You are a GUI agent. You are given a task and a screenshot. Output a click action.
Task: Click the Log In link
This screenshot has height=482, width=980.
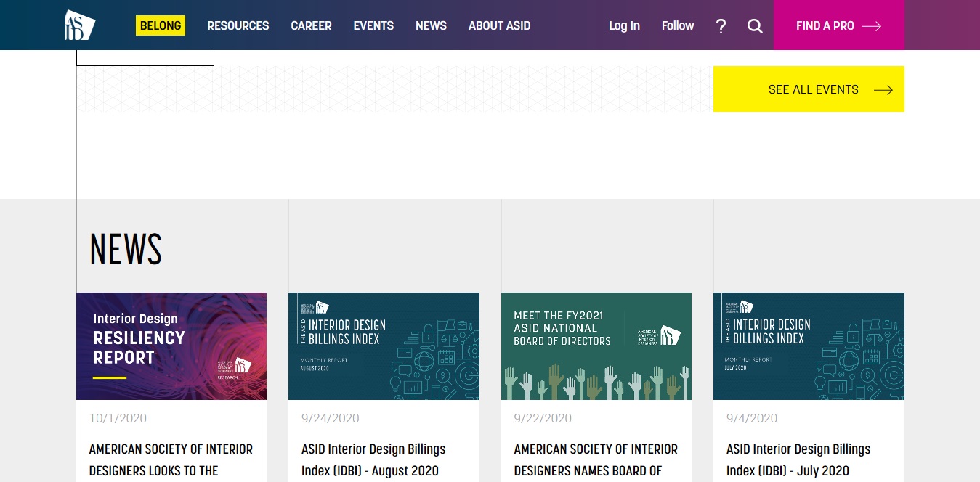point(624,25)
